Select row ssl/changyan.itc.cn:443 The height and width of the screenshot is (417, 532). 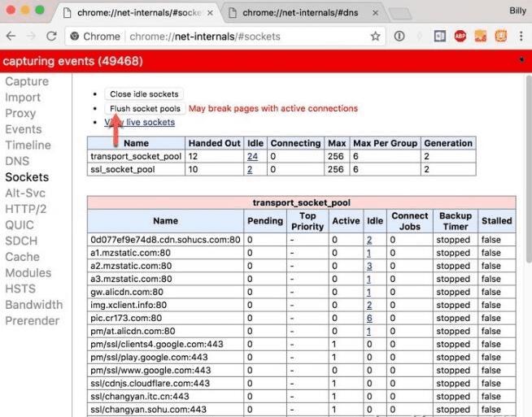(x=302, y=397)
